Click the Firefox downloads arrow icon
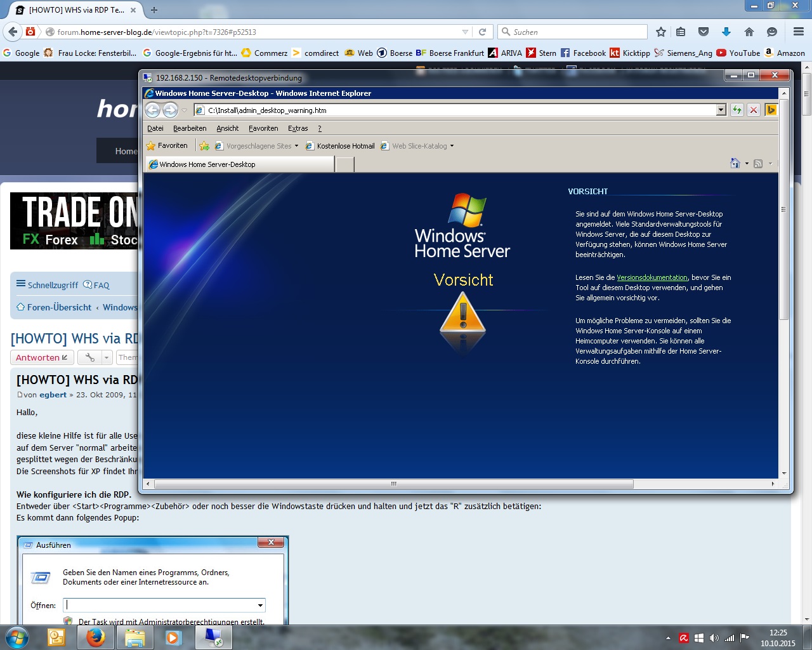 pos(726,32)
